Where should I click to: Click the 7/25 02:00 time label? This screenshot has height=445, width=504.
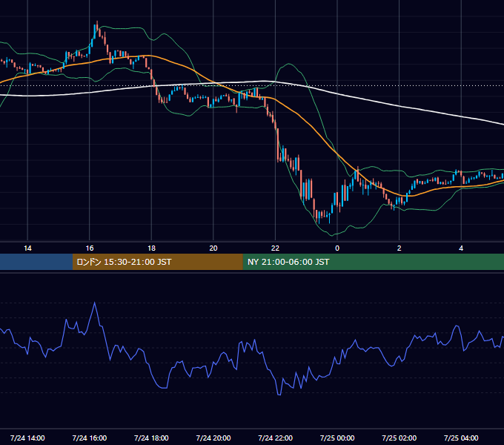399,438
